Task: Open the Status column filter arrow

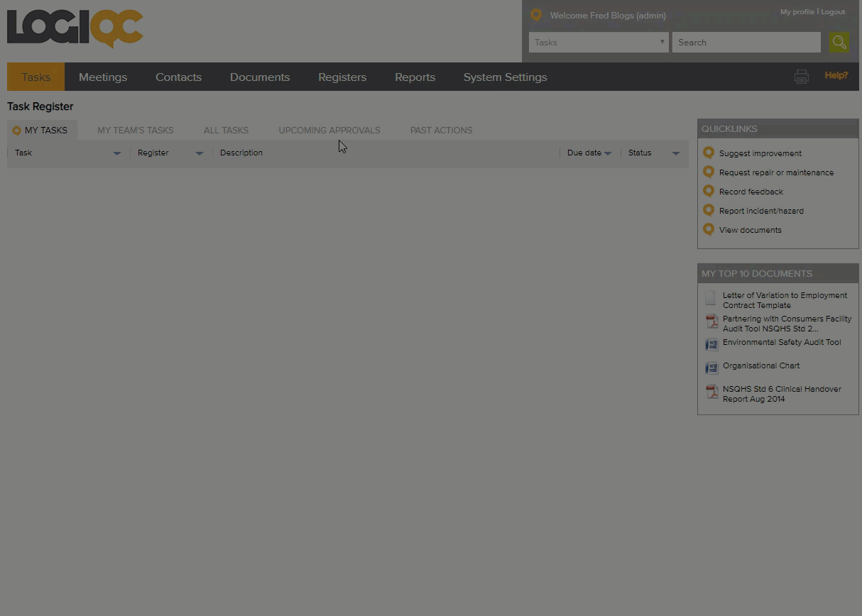Action: (x=675, y=153)
